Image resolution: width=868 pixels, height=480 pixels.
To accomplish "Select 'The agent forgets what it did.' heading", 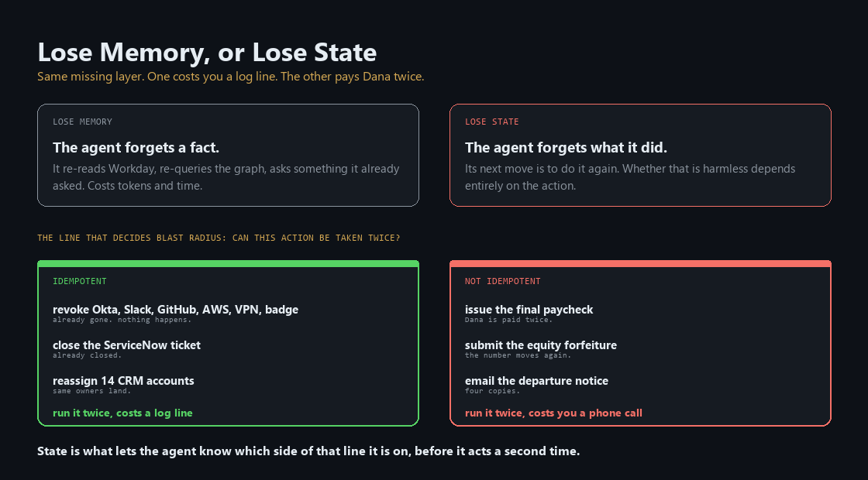I will point(567,148).
